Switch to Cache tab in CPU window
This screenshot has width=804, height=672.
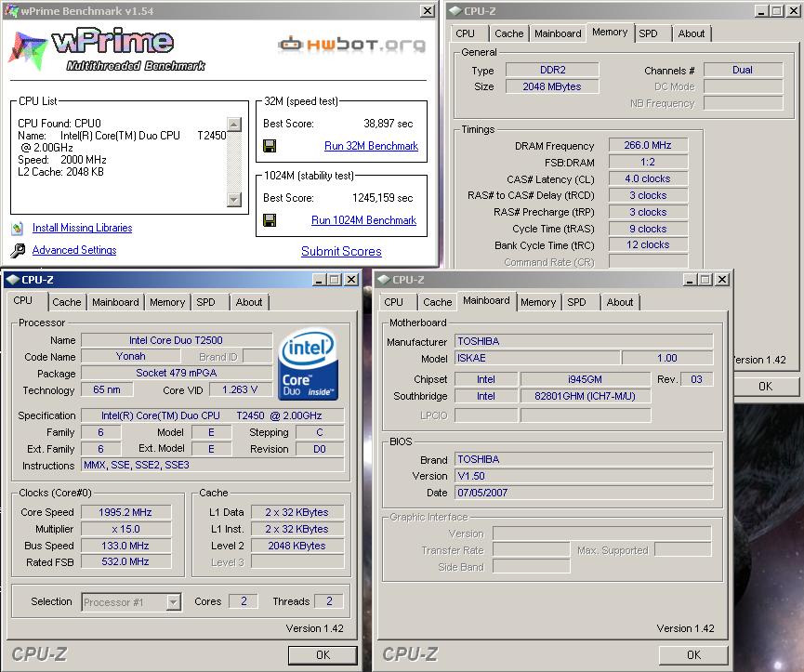[x=67, y=302]
